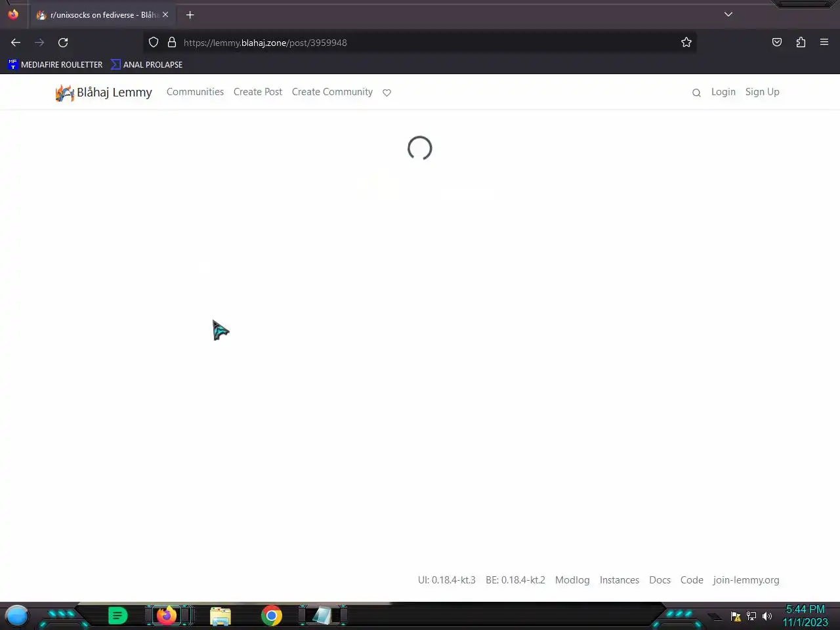Open File Explorer from the taskbar
This screenshot has width=840, height=630.
tap(220, 616)
